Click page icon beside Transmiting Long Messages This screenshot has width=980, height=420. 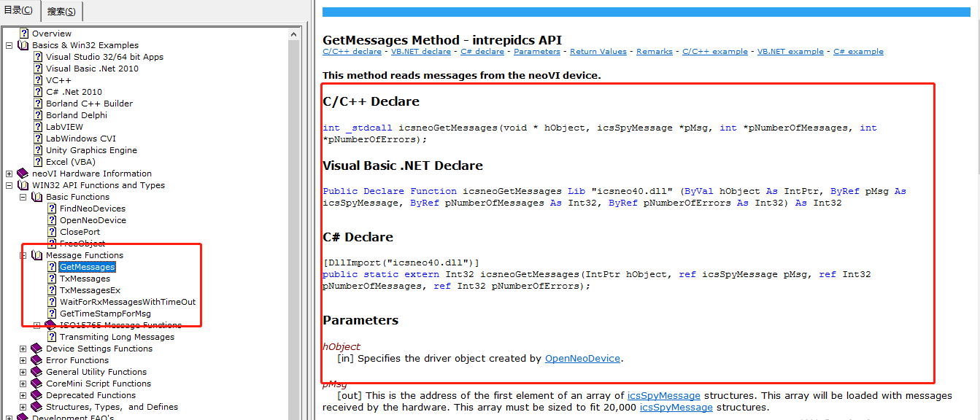[x=52, y=337]
